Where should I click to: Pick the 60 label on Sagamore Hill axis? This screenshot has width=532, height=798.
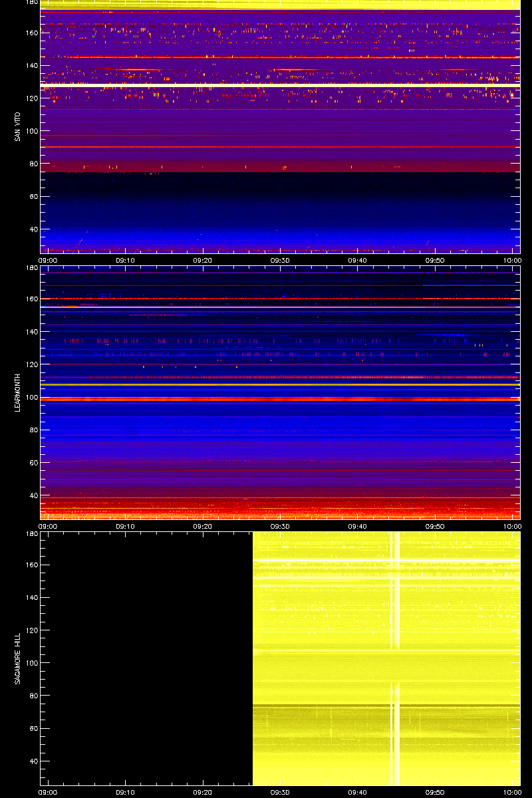point(33,728)
